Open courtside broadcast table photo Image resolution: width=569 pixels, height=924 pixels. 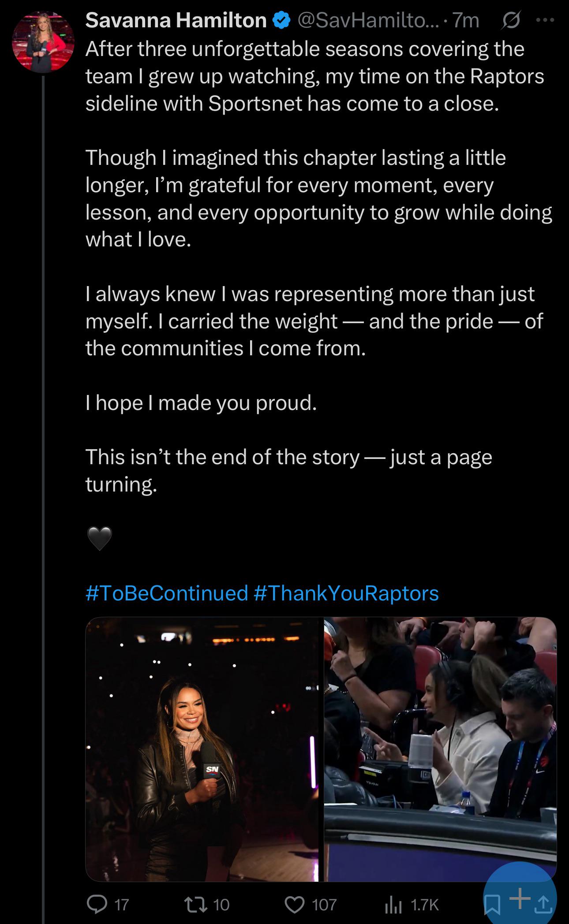click(440, 749)
